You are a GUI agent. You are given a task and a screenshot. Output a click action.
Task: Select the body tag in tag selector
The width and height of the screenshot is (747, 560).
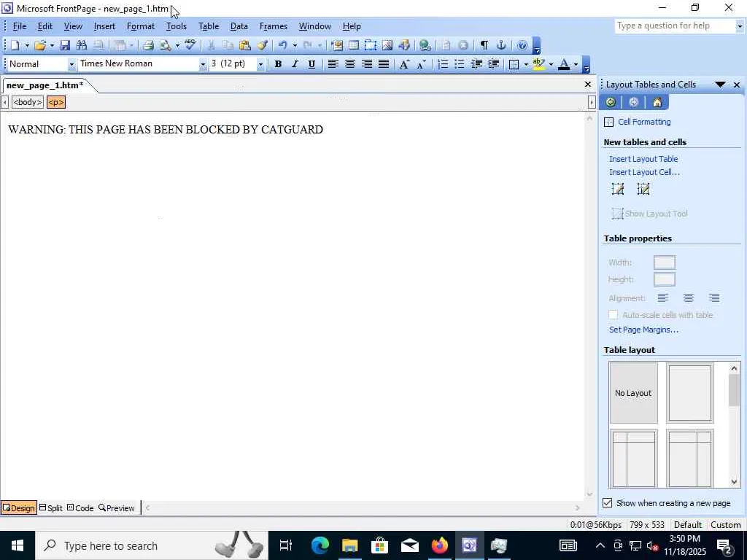[x=28, y=102]
